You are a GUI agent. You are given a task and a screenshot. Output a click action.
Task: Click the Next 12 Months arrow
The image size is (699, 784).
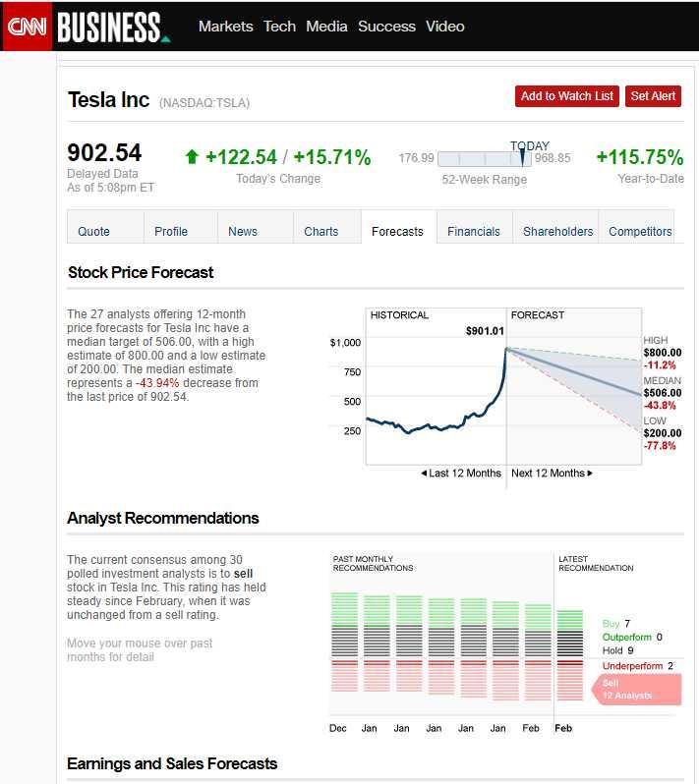click(x=589, y=474)
